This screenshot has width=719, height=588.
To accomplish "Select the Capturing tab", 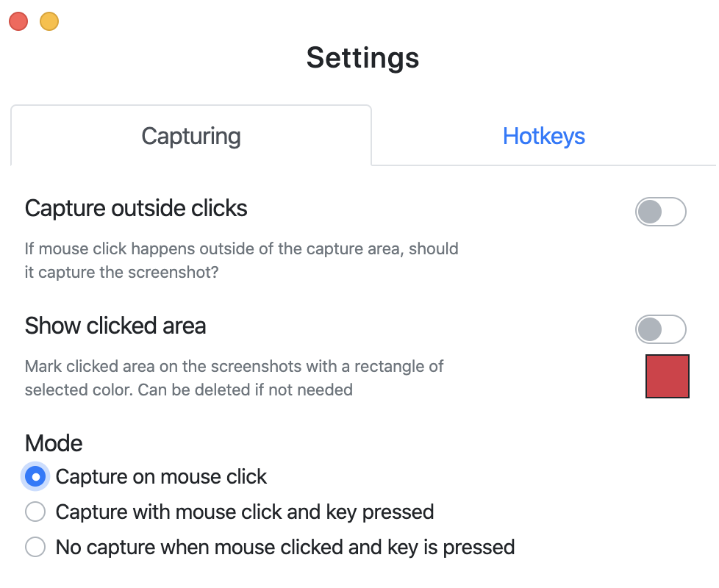I will click(x=191, y=136).
